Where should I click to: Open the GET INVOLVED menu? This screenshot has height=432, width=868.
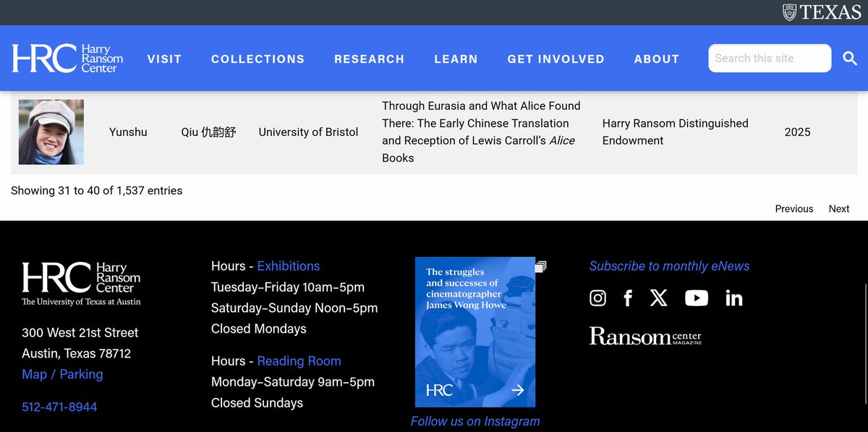tap(556, 59)
